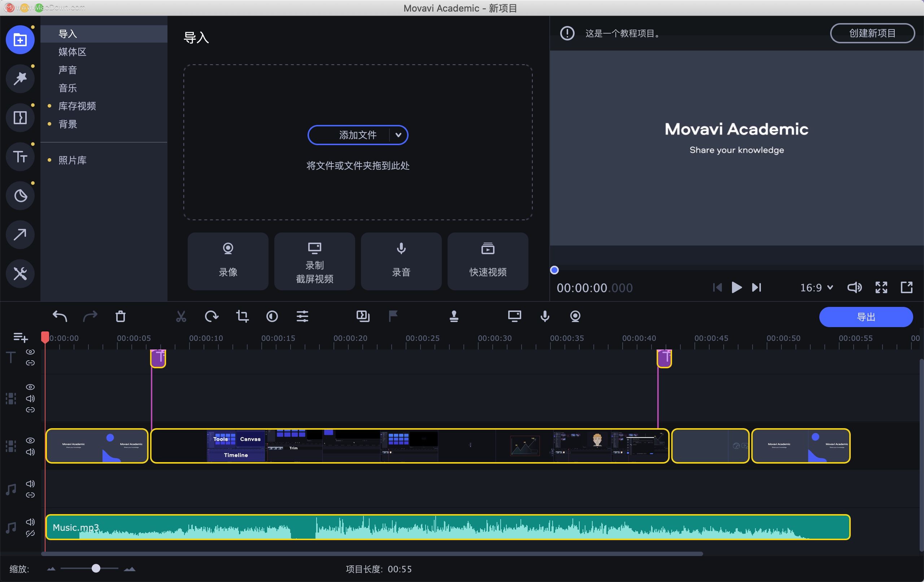Viewport: 924px width, 582px height.
Task: Open the Transitions sidebar section
Action: (x=20, y=117)
